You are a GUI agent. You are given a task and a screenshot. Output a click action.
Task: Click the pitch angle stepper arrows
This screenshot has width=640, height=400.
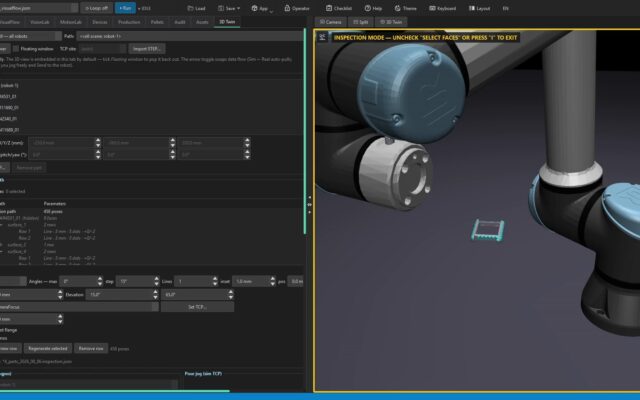173,155
